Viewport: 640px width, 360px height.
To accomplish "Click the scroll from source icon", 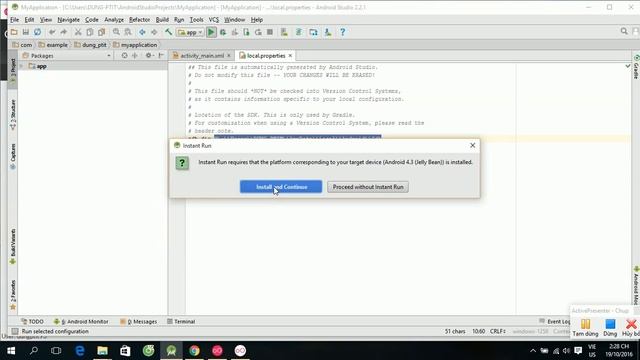I will 124,56.
